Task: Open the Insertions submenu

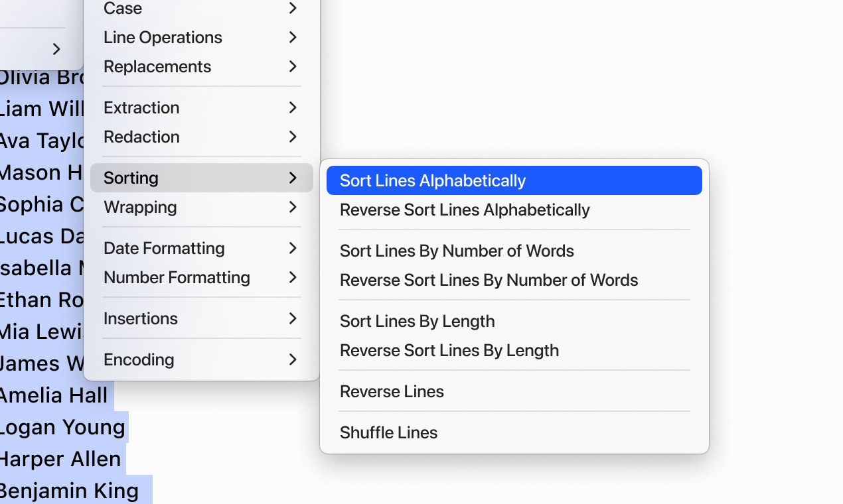Action: 202,318
